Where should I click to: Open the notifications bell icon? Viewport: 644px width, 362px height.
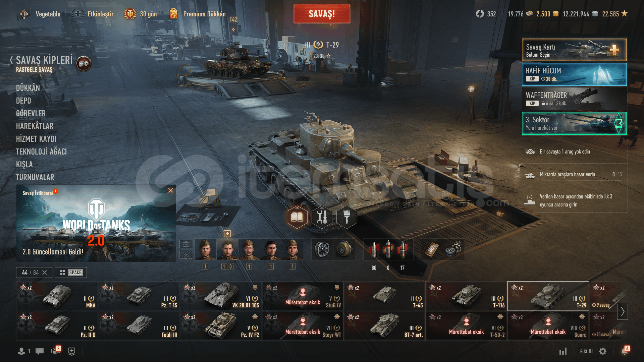(624, 351)
